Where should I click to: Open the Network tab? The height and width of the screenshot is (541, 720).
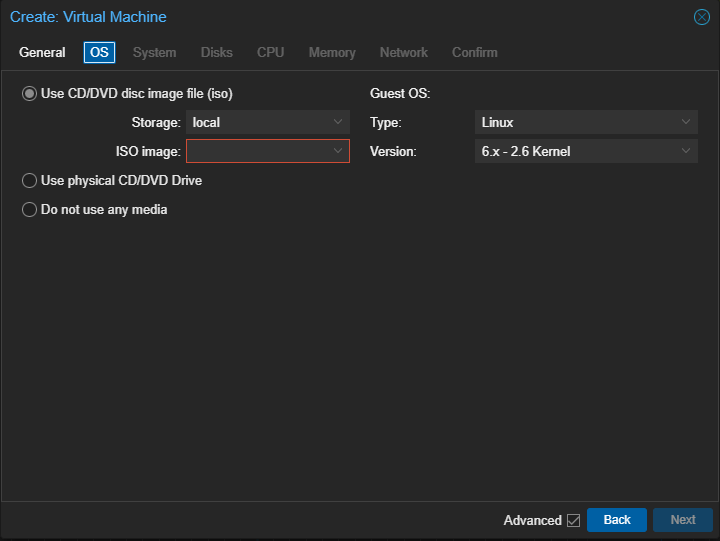coord(404,52)
